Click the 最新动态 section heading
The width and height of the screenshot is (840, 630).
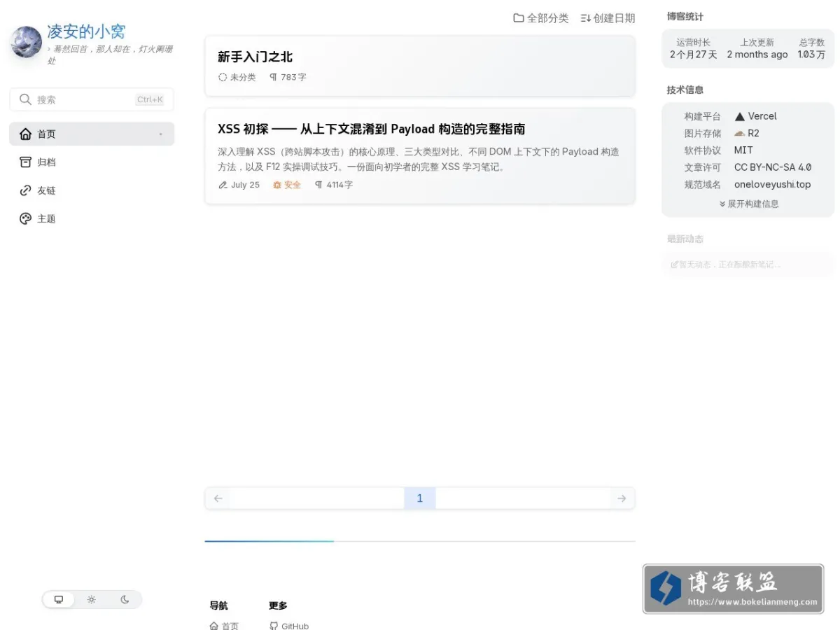pyautogui.click(x=685, y=239)
